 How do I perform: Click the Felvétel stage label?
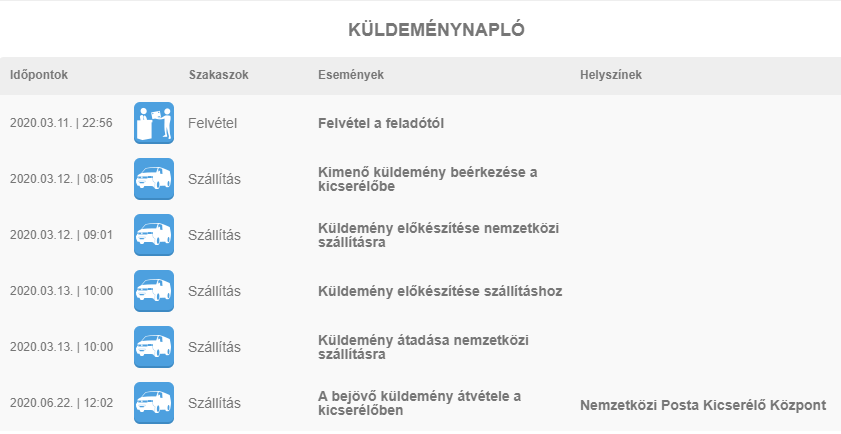point(212,123)
